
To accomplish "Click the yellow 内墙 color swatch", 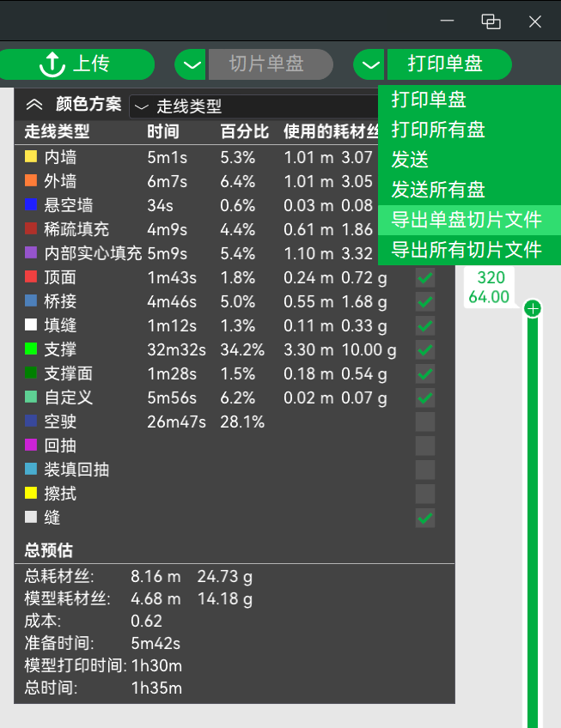I will point(31,157).
